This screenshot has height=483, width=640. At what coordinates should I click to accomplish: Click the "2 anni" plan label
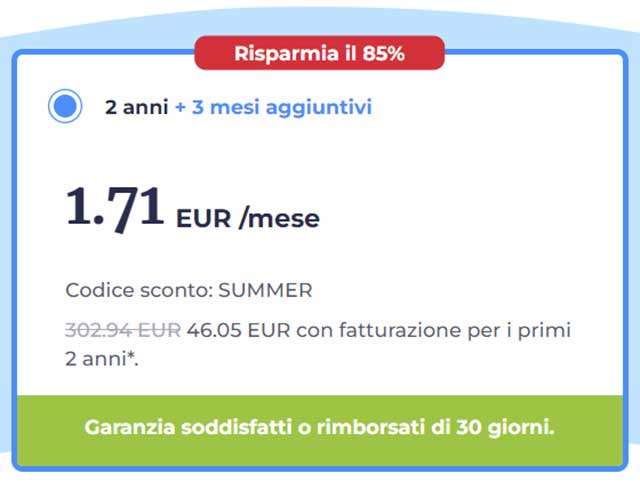click(x=136, y=107)
